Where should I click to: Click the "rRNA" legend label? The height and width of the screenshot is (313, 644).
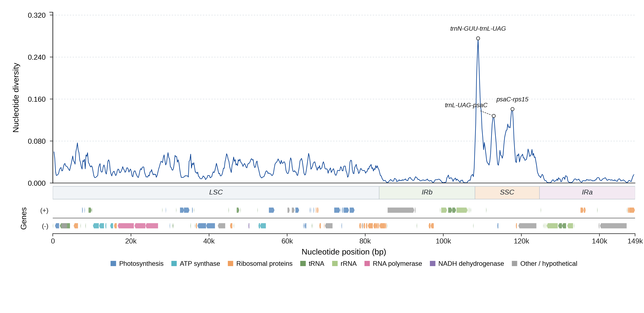349,264
